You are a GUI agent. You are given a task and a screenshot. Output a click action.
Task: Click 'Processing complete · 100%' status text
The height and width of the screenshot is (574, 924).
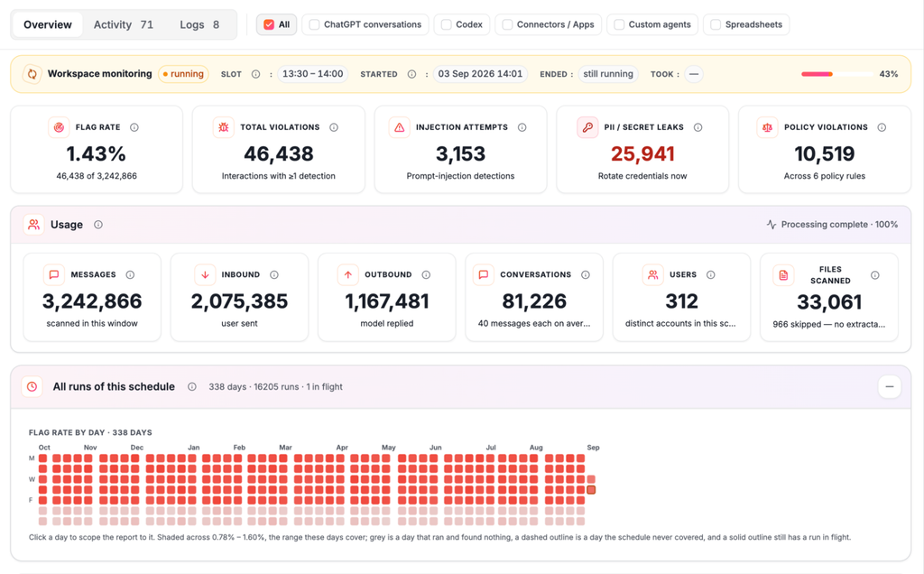839,225
